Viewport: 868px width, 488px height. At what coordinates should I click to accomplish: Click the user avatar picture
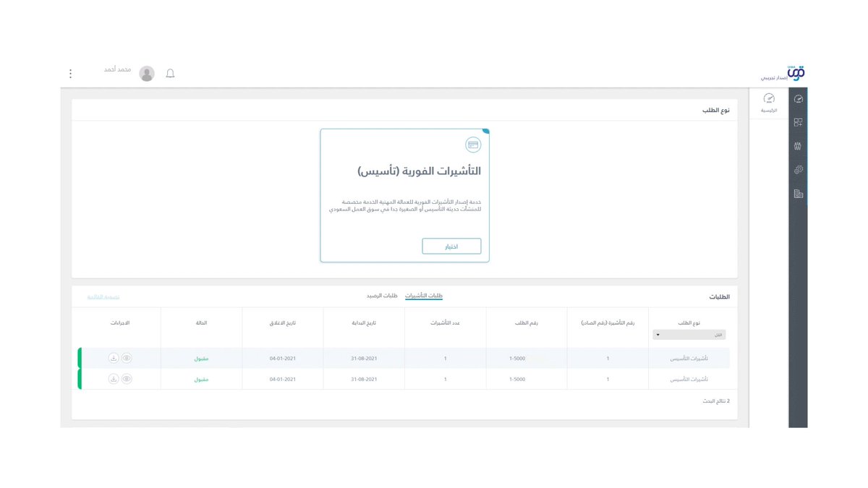click(147, 73)
